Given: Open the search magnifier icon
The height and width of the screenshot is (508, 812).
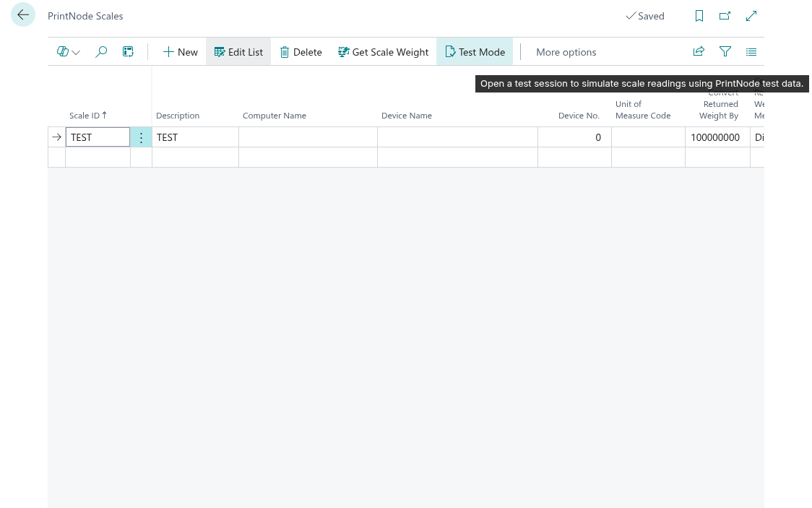Looking at the screenshot, I should point(102,52).
